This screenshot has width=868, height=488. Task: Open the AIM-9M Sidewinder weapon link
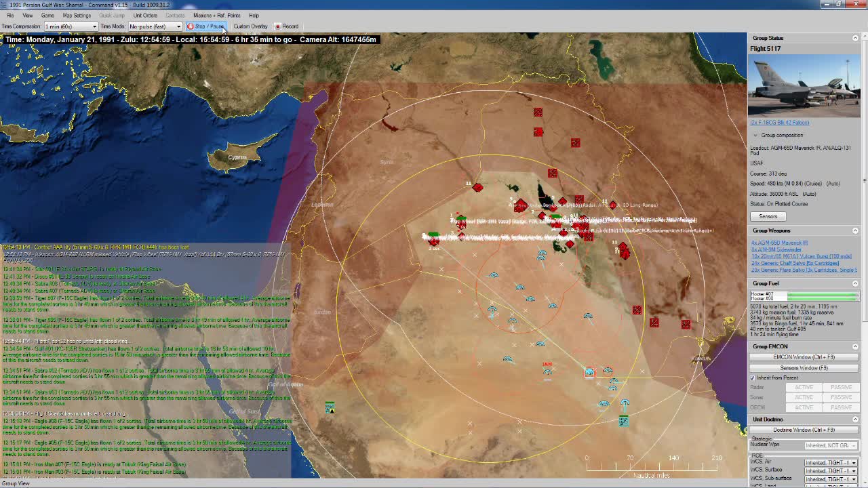(776, 249)
